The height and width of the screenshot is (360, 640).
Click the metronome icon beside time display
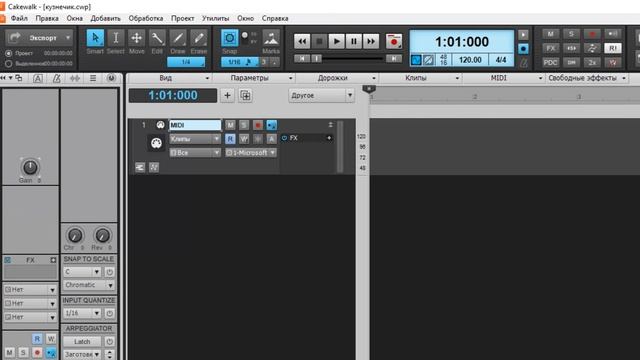[524, 62]
